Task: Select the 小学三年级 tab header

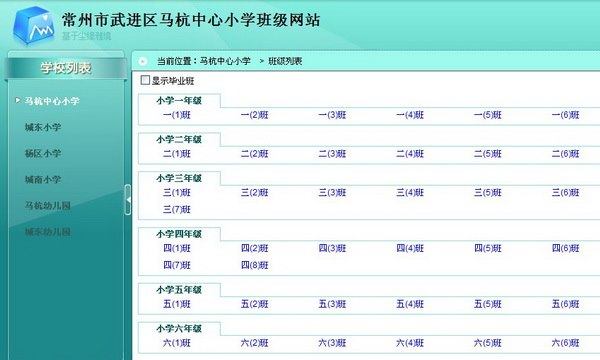Action: coord(179,178)
